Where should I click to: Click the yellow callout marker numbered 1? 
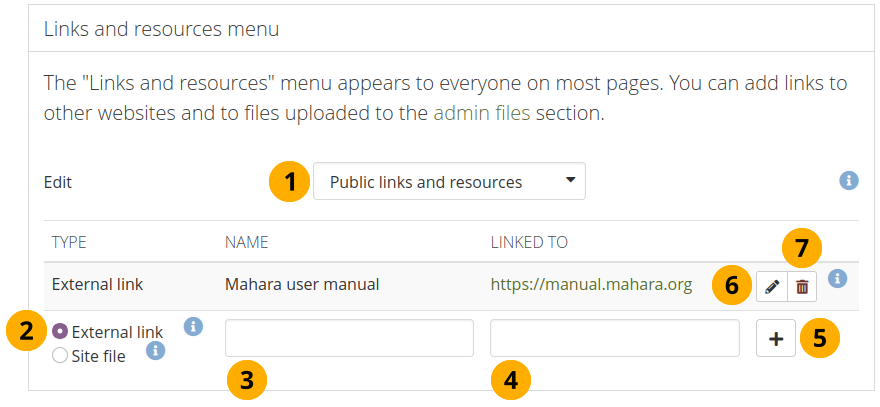pos(290,182)
